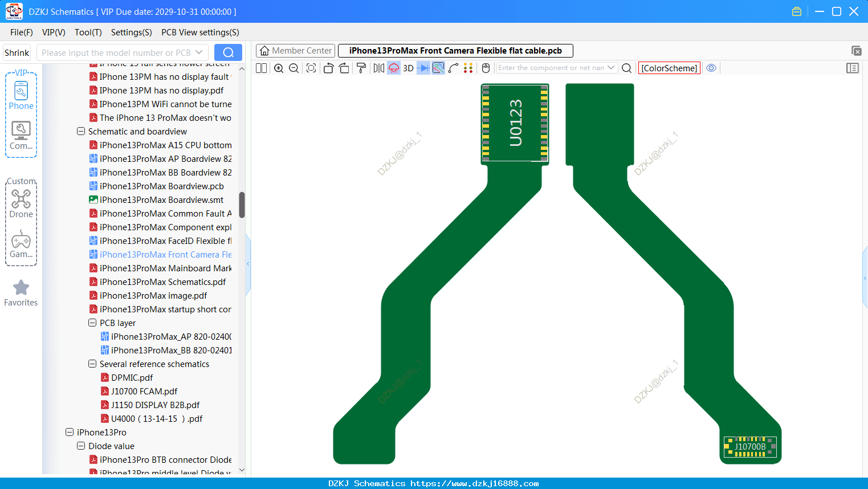Screen dimensions: 868x489
Task: Click the mirror flip board icon
Action: (x=379, y=68)
